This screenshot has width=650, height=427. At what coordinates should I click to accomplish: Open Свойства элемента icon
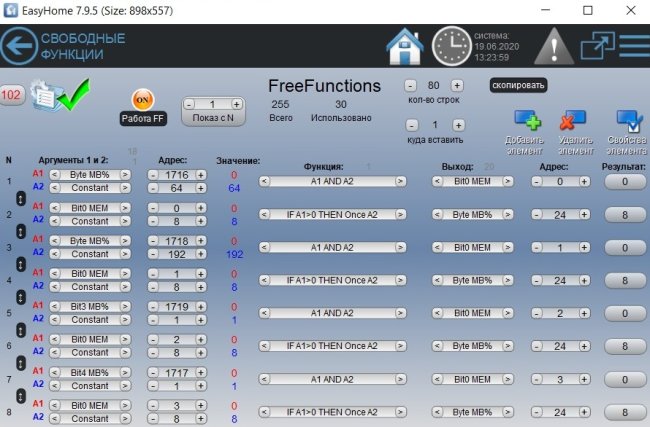point(627,125)
